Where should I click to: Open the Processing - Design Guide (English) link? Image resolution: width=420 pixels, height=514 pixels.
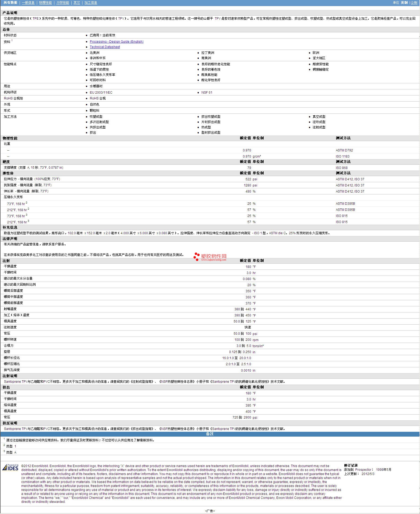[x=116, y=42]
